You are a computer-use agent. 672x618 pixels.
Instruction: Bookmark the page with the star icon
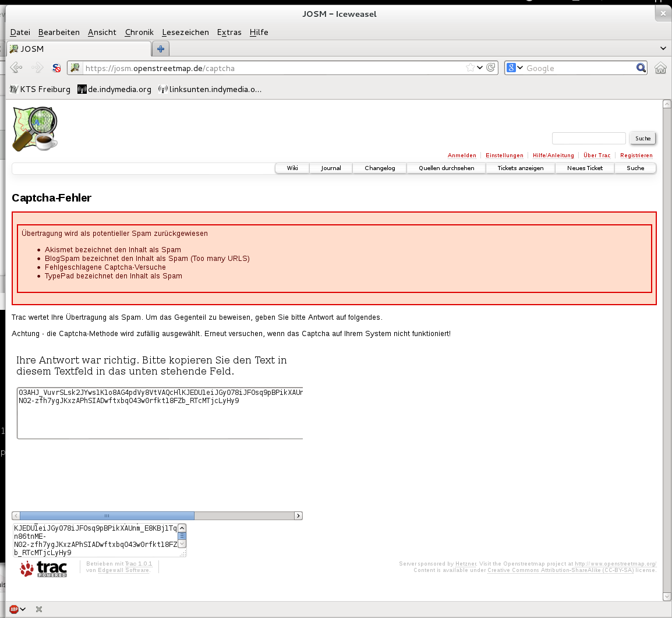pyautogui.click(x=470, y=68)
